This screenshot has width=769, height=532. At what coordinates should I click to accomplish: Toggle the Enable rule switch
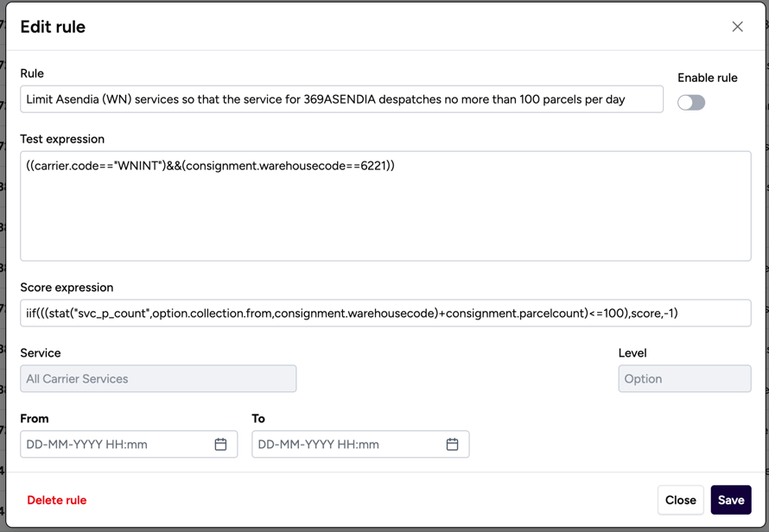point(691,103)
